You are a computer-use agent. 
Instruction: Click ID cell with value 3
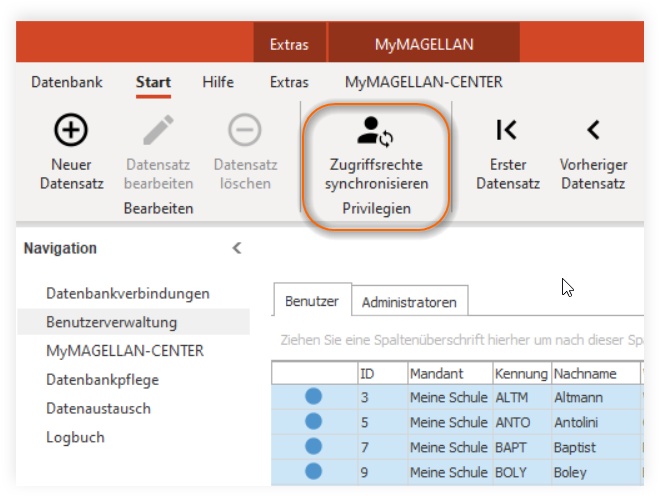(382, 397)
